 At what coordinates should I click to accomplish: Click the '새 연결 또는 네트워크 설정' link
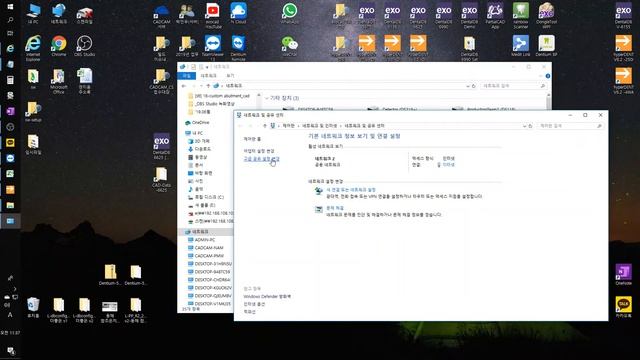click(351, 190)
